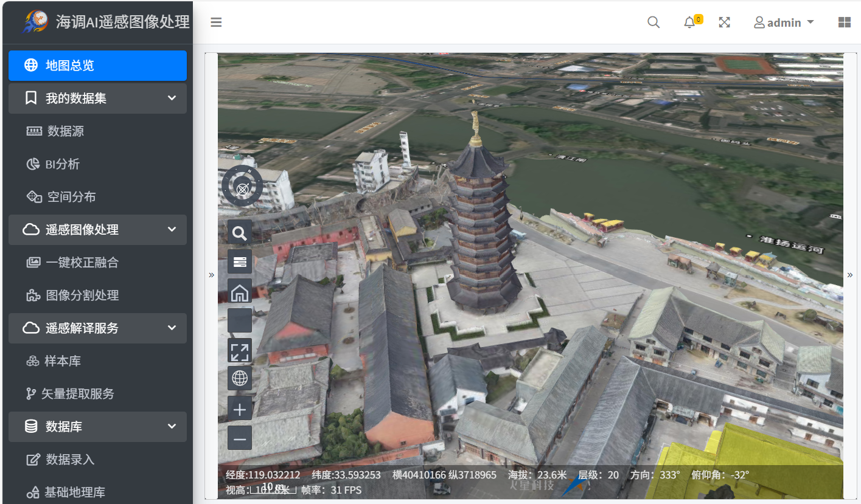
Task: Zoom out with the minus button
Action: [240, 438]
